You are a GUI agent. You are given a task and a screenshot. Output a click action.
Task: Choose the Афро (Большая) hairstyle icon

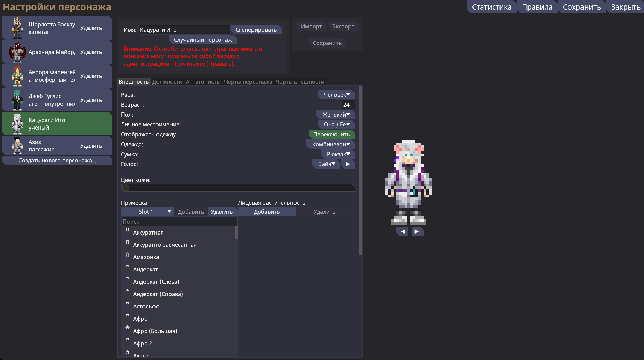pyautogui.click(x=128, y=328)
